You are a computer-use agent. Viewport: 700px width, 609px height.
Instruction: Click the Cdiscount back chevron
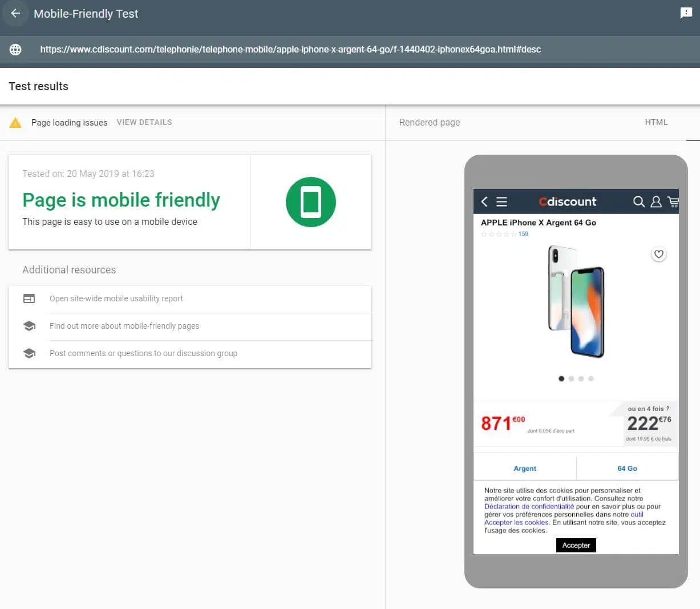(484, 201)
